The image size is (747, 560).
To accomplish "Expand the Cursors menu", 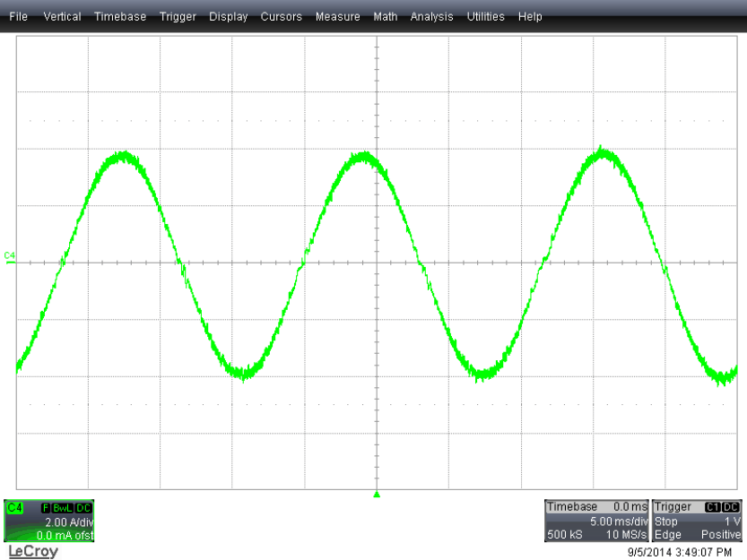I will [x=282, y=17].
